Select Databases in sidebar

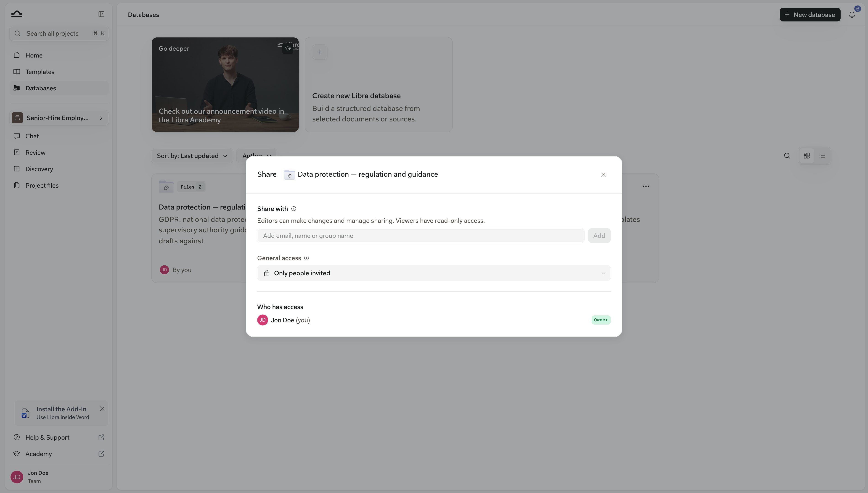pos(59,88)
